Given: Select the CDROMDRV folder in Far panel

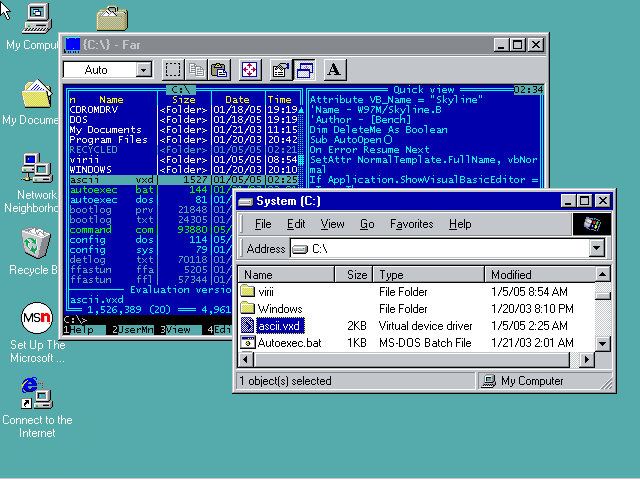Looking at the screenshot, I should click(x=184, y=109).
